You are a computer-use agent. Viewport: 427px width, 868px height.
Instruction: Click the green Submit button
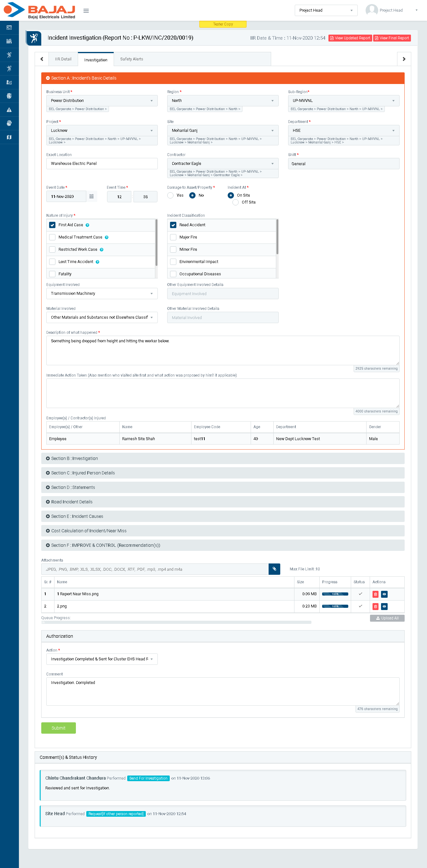coord(58,728)
